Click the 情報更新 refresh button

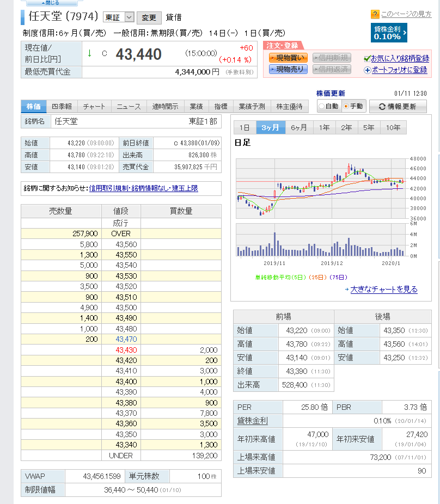[x=398, y=106]
